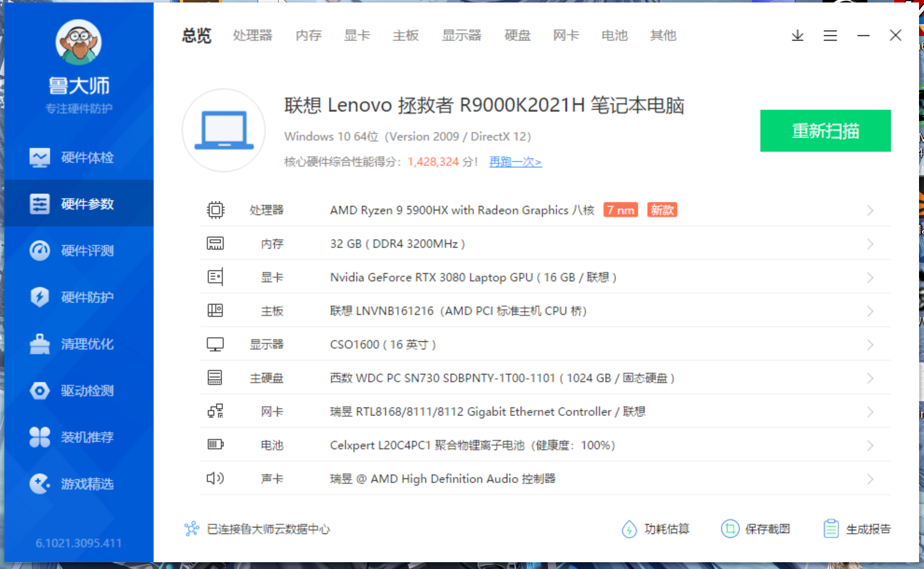Image resolution: width=924 pixels, height=569 pixels.
Task: Expand the 主板 row chevron
Action: 870,312
